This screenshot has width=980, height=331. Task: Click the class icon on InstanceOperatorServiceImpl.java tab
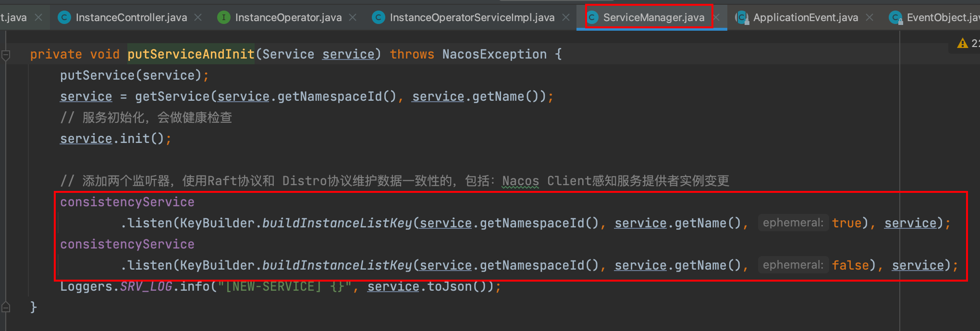378,18
